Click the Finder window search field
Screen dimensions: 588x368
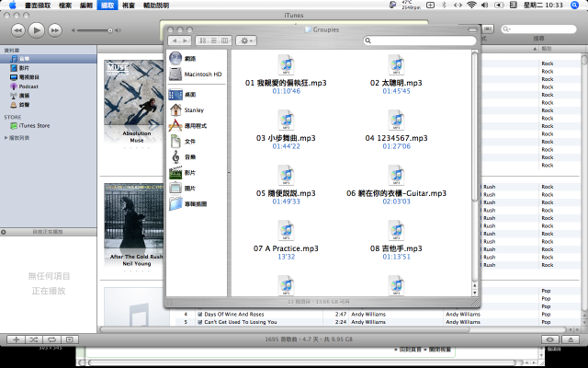click(420, 40)
